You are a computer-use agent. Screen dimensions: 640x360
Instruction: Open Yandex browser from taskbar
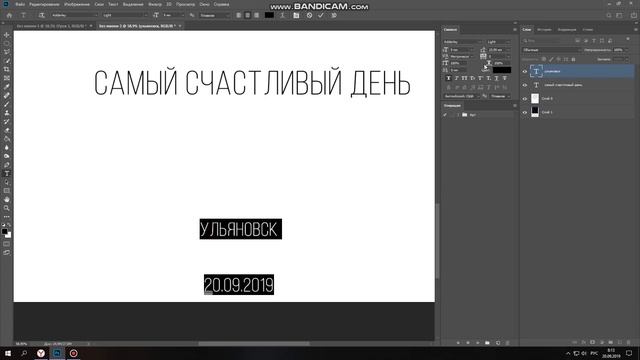(41, 353)
